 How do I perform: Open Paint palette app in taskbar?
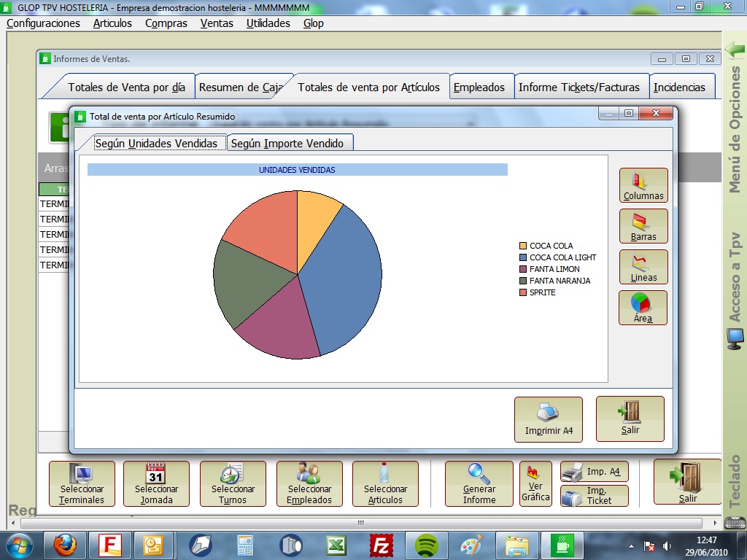click(472, 545)
